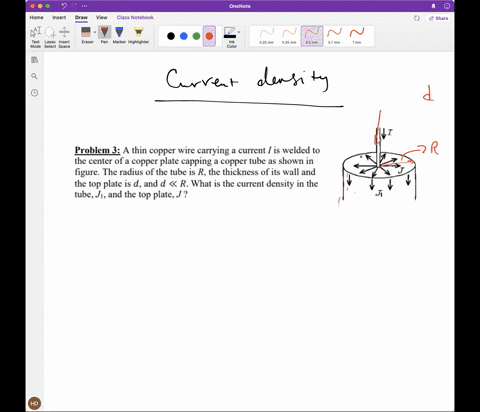Activate the Lasso Select tool

tap(50, 37)
